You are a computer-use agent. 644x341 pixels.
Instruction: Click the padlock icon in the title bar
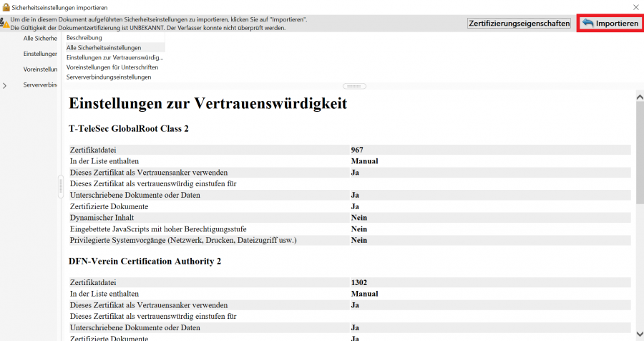click(6, 6)
